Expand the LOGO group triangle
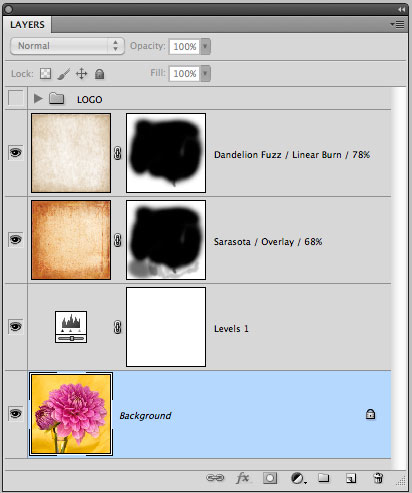Viewport: 412px width, 493px height. tap(38, 98)
